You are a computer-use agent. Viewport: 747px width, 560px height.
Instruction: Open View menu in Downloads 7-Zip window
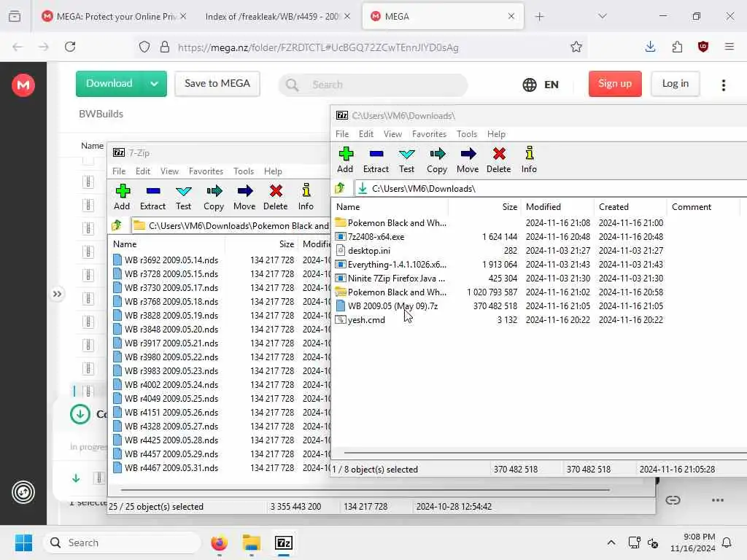[x=392, y=134]
